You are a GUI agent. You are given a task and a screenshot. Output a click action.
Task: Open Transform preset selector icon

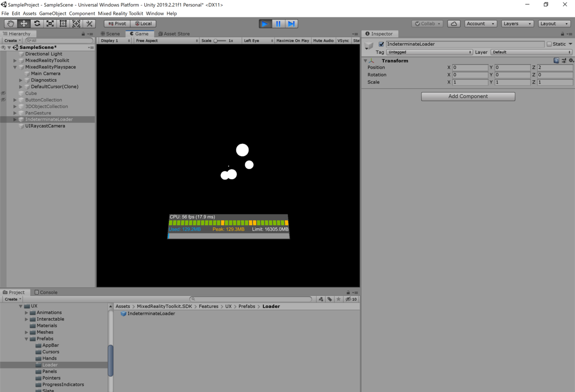tap(564, 61)
